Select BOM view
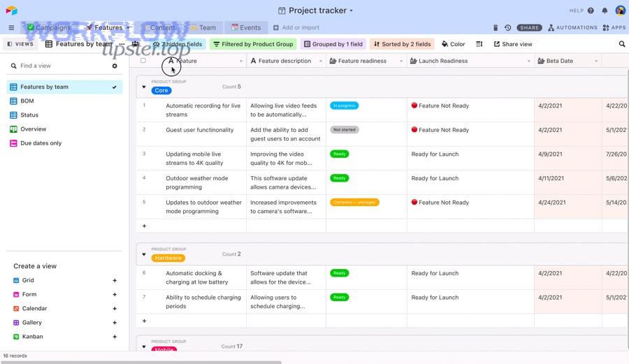Screen dimensions: 629x364 (x=64, y=101)
